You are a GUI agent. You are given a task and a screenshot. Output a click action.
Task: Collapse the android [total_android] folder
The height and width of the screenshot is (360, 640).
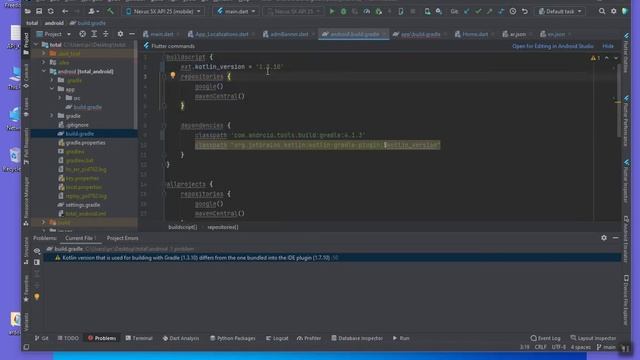pos(44,71)
